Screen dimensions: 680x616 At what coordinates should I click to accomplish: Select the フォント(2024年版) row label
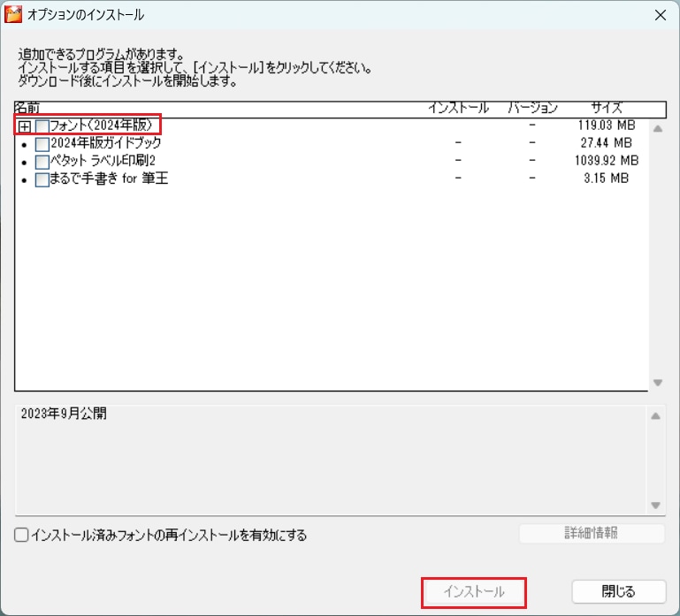click(x=102, y=125)
